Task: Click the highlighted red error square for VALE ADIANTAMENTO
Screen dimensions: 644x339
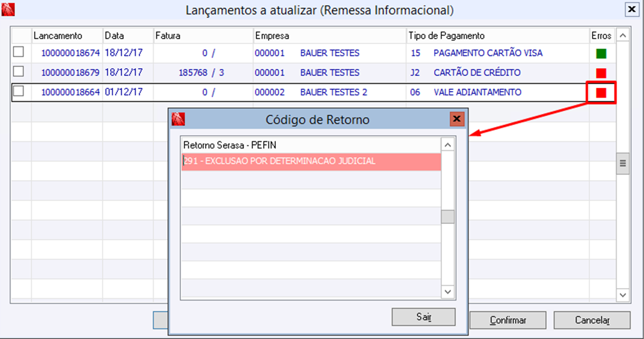Action: (601, 93)
